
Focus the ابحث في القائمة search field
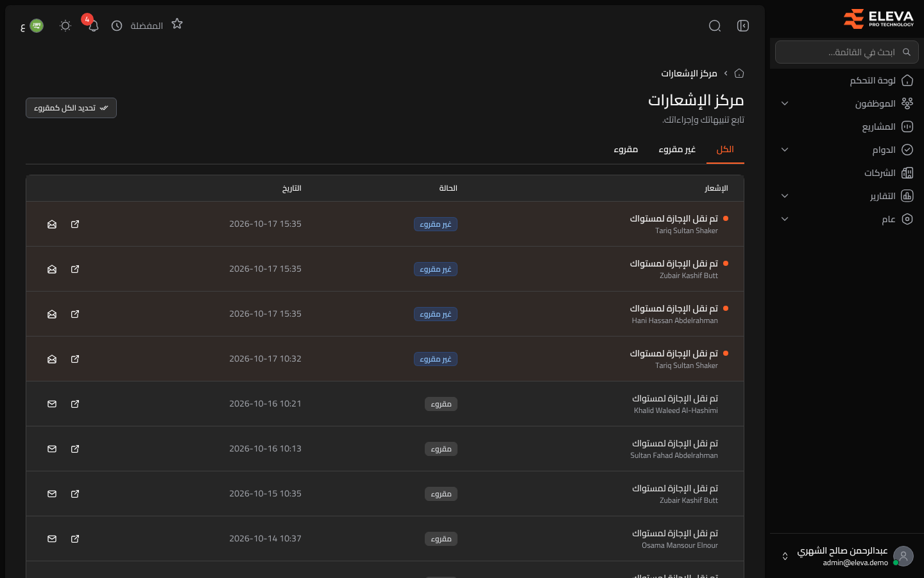pyautogui.click(x=847, y=52)
